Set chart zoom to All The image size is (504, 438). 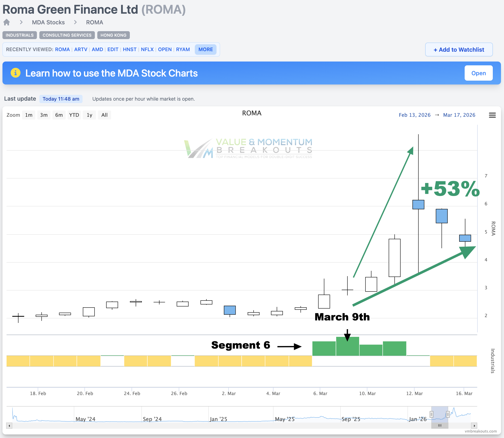(x=104, y=115)
